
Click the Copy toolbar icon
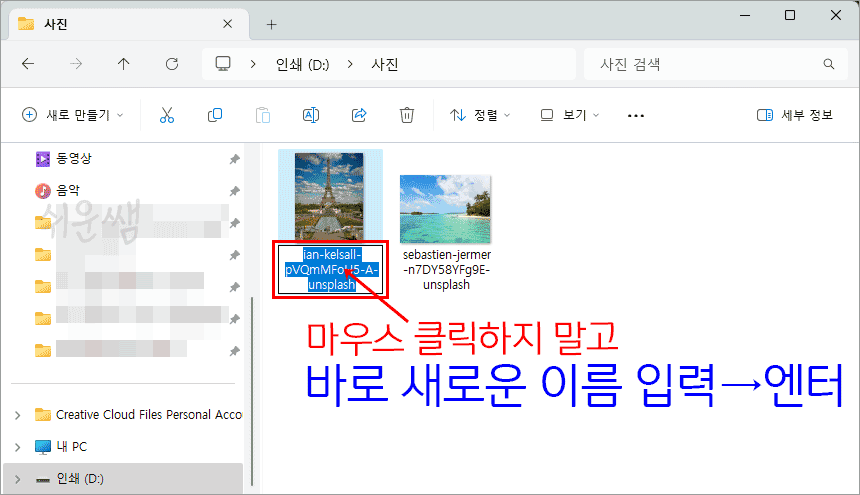(214, 115)
